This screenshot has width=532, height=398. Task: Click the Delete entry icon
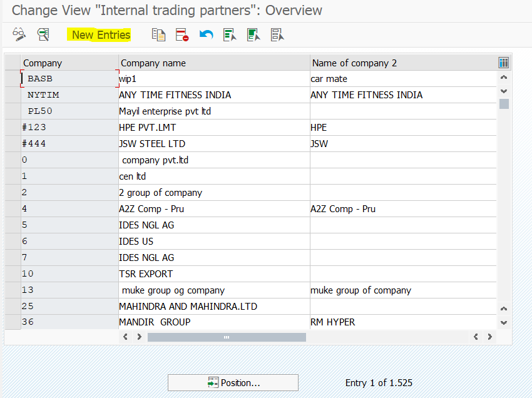pyautogui.click(x=182, y=34)
